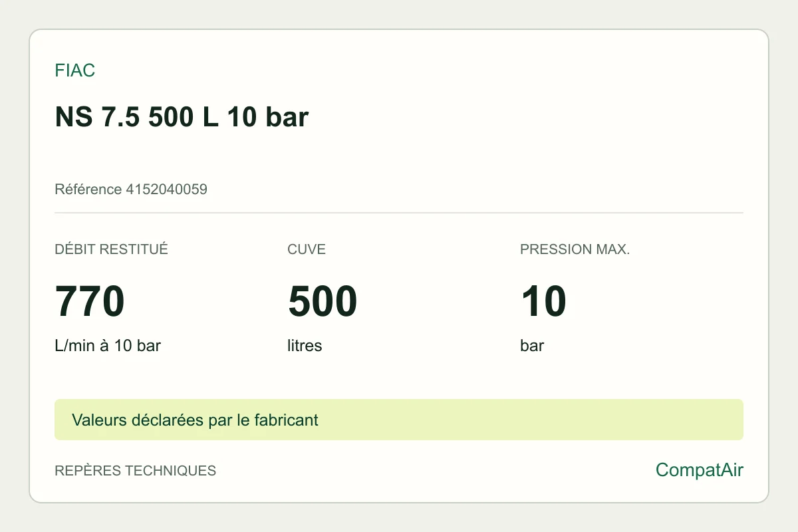The width and height of the screenshot is (798, 532).
Task: Select the large 10 pressure value
Action: point(543,301)
